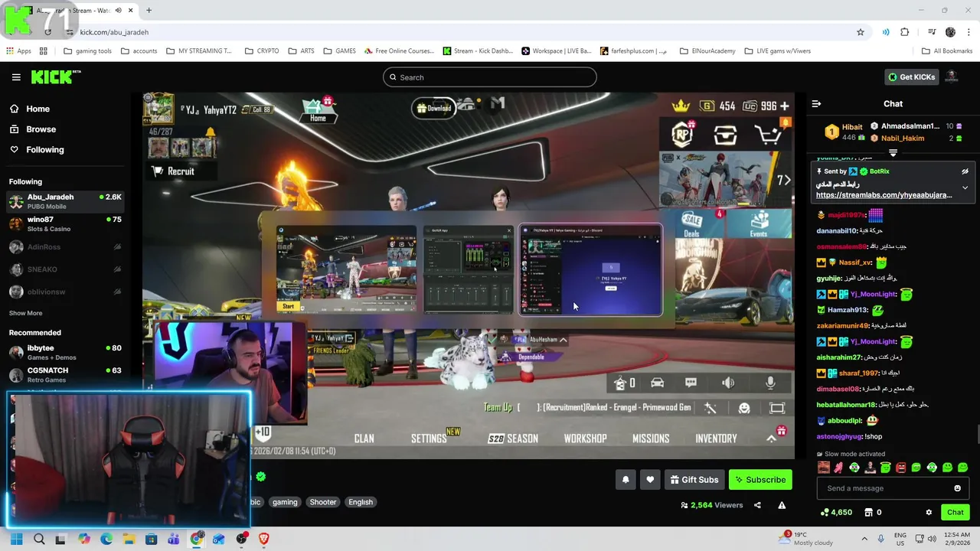Open chat settings gear
Screen dimensions: 980x551
(x=929, y=513)
